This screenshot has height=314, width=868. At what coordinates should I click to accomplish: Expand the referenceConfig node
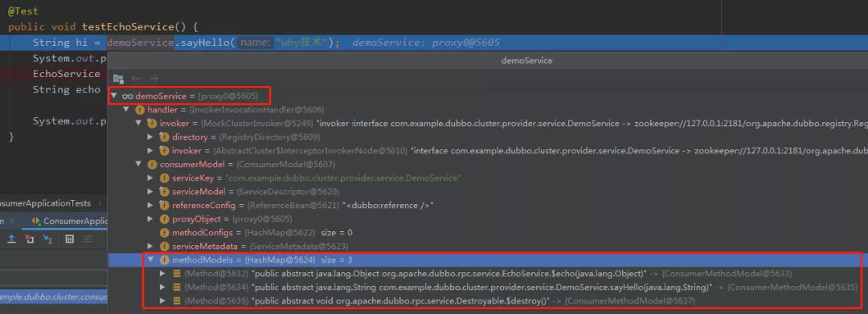[150, 205]
